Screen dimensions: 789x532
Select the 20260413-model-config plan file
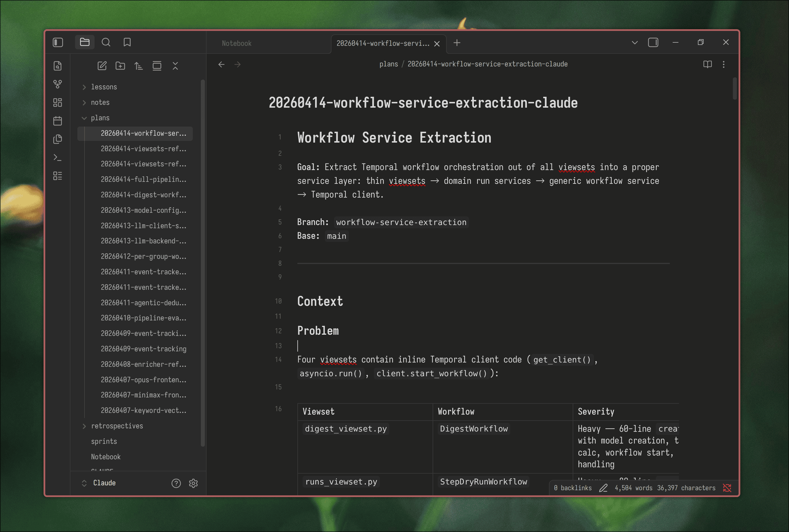tap(144, 210)
